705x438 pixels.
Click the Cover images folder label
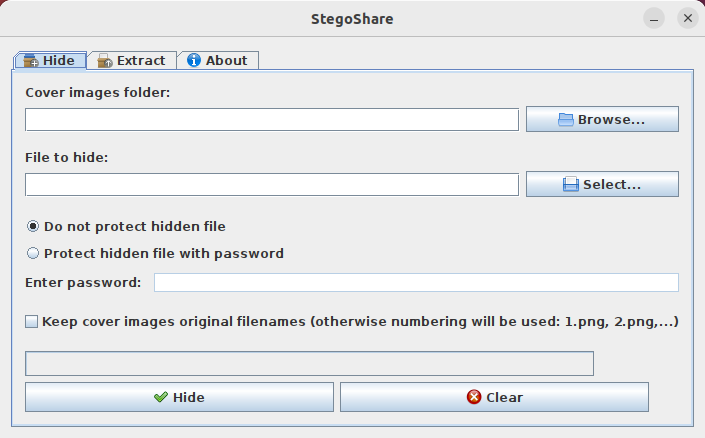(98, 93)
